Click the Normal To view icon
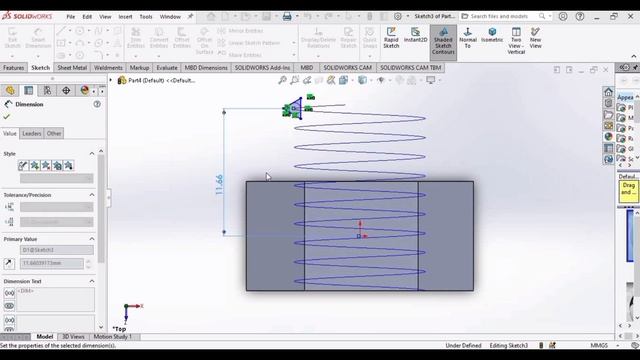This screenshot has height=360, width=640. [468, 38]
